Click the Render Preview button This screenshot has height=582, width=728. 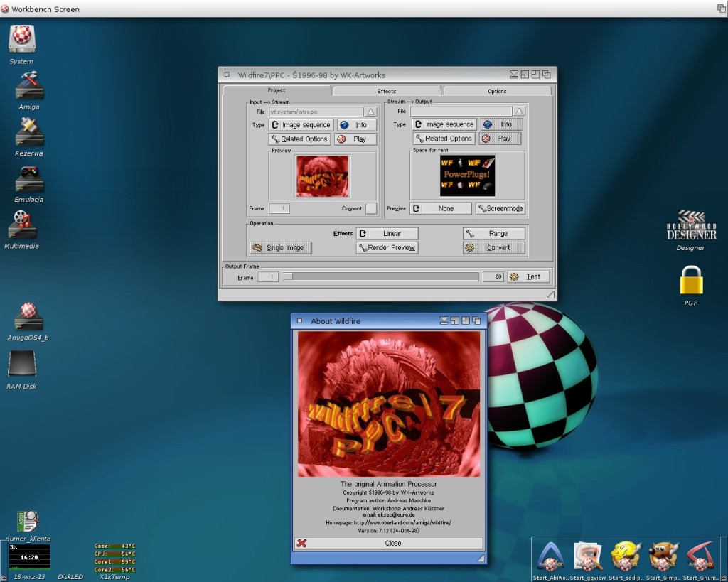click(387, 248)
